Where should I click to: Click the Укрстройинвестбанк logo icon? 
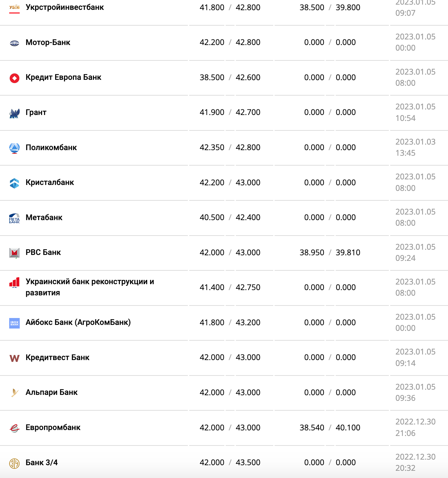[x=14, y=8]
